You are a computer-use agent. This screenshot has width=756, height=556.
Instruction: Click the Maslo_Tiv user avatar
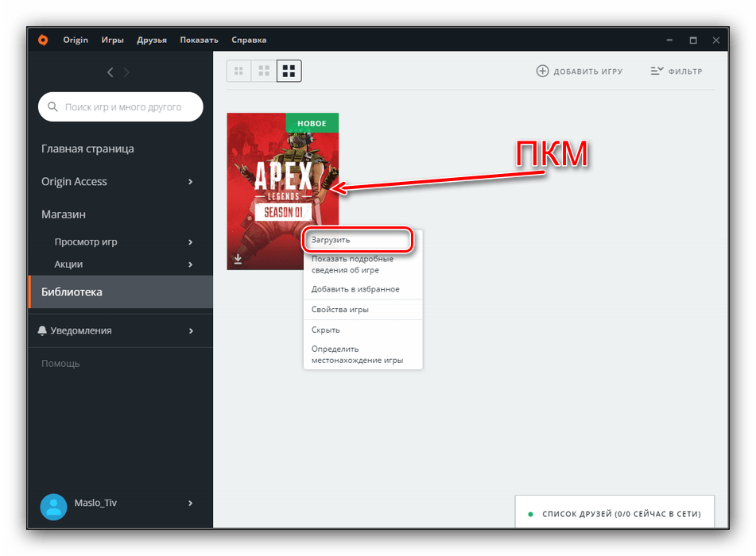(x=53, y=506)
